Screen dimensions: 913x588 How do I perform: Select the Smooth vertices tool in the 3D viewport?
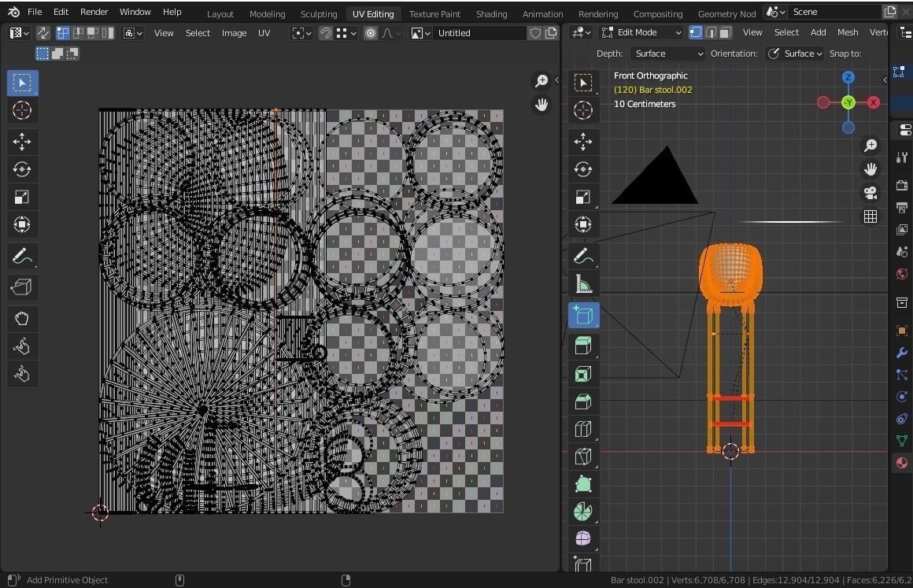[583, 539]
